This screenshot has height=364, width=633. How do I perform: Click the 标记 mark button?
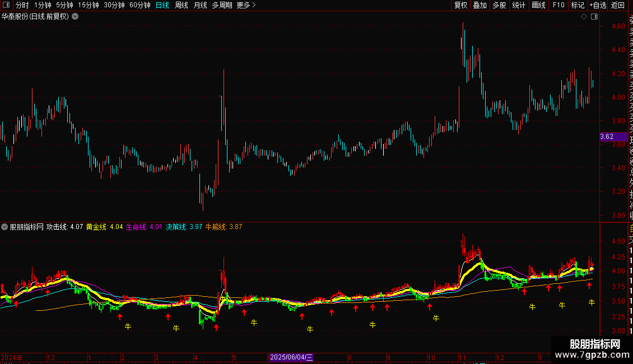tap(578, 5)
